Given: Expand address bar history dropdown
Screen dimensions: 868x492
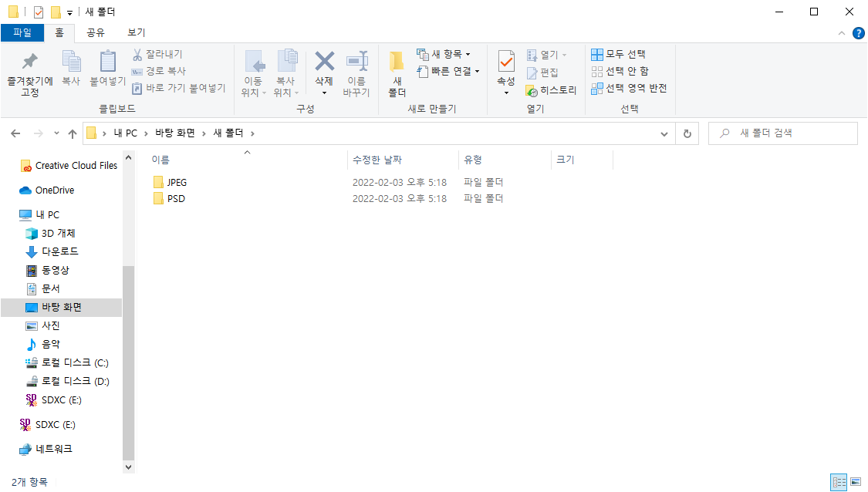Looking at the screenshot, I should [x=664, y=134].
